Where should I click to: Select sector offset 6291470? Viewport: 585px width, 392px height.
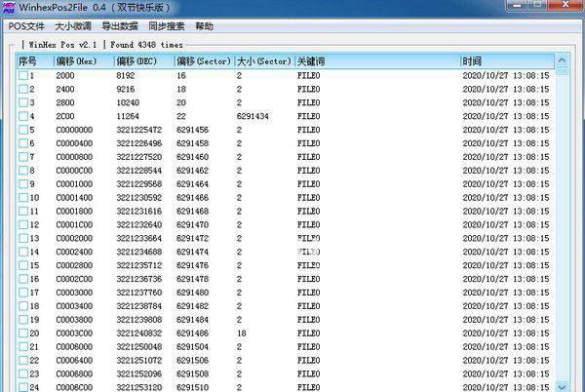[x=192, y=225]
